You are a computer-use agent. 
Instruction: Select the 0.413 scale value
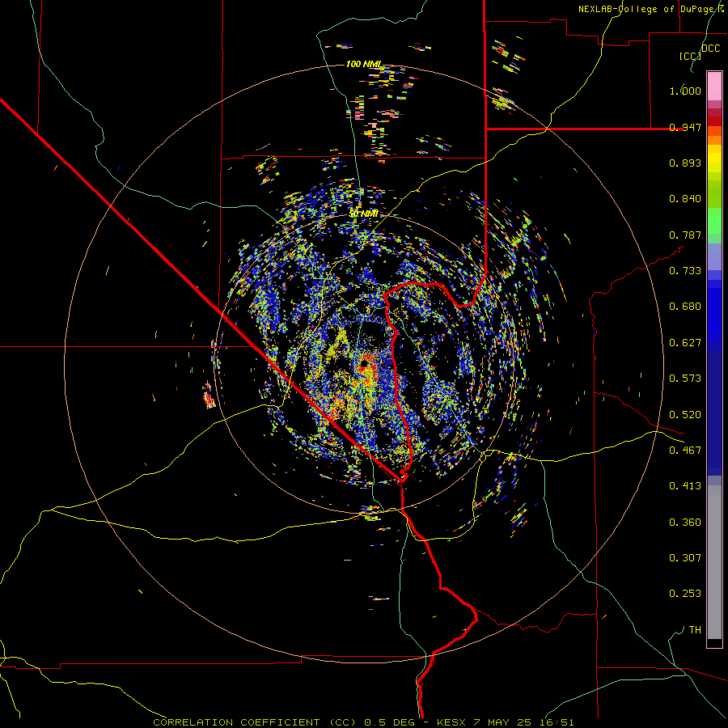[685, 486]
